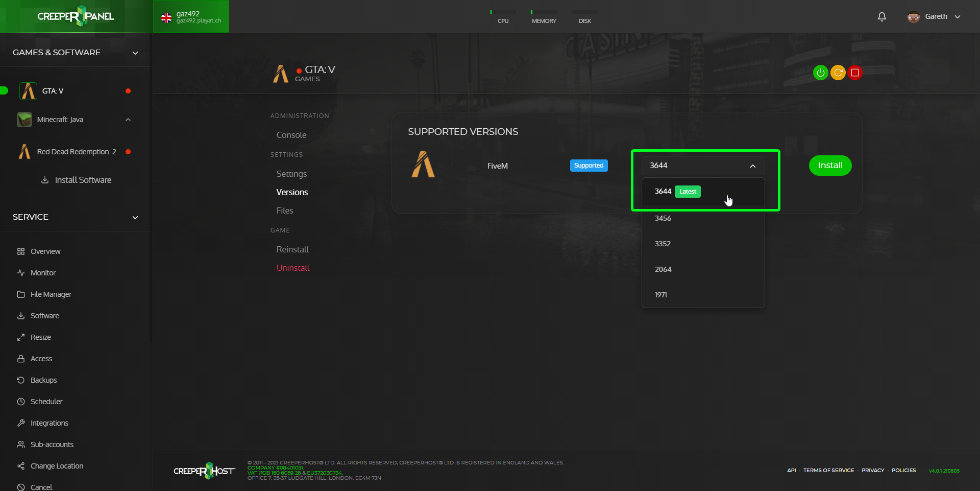This screenshot has width=980, height=491.
Task: Select the gaz492 server tab
Action: click(191, 16)
